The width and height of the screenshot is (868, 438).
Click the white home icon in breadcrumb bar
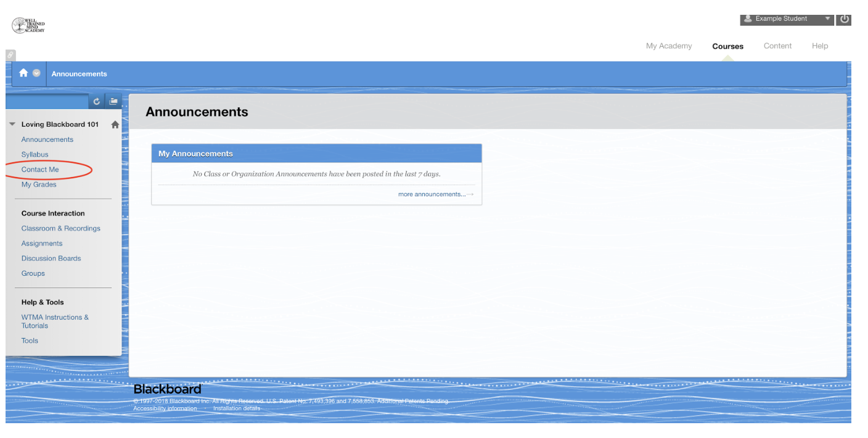[23, 73]
